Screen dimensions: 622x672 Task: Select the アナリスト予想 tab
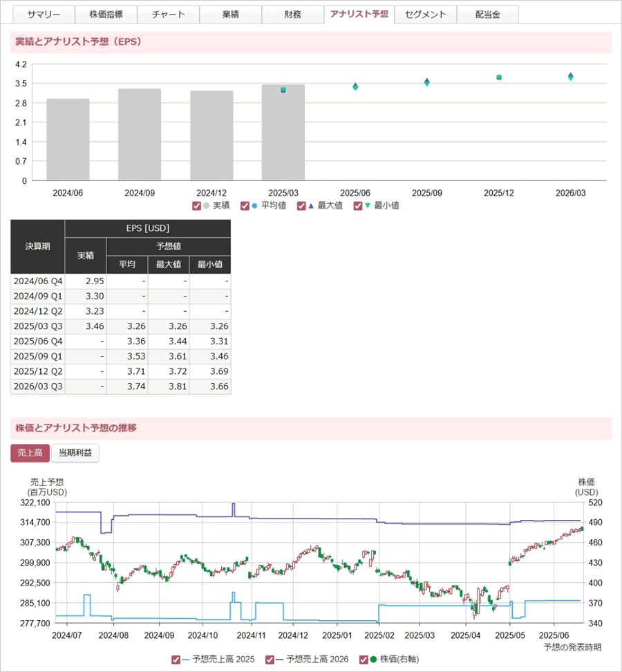coord(359,14)
